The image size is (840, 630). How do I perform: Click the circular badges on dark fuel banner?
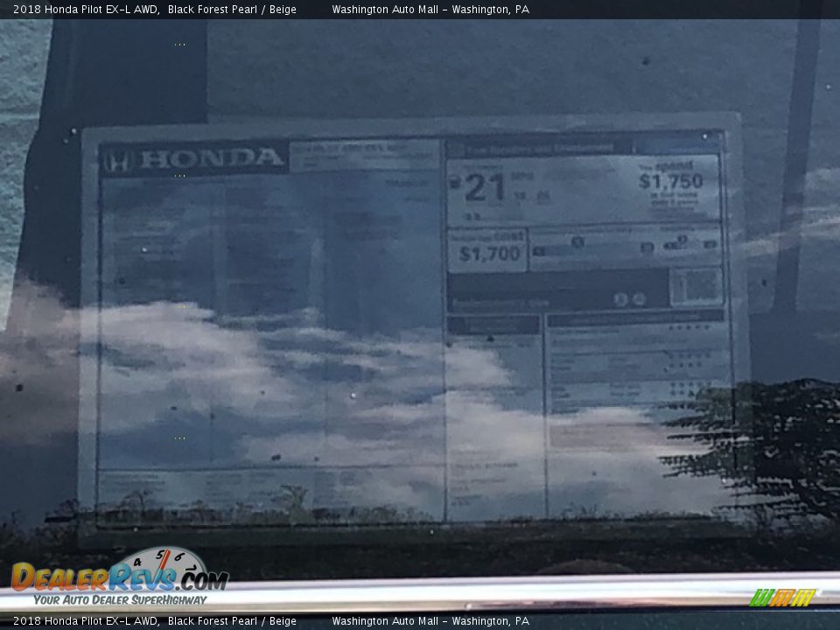(629, 299)
